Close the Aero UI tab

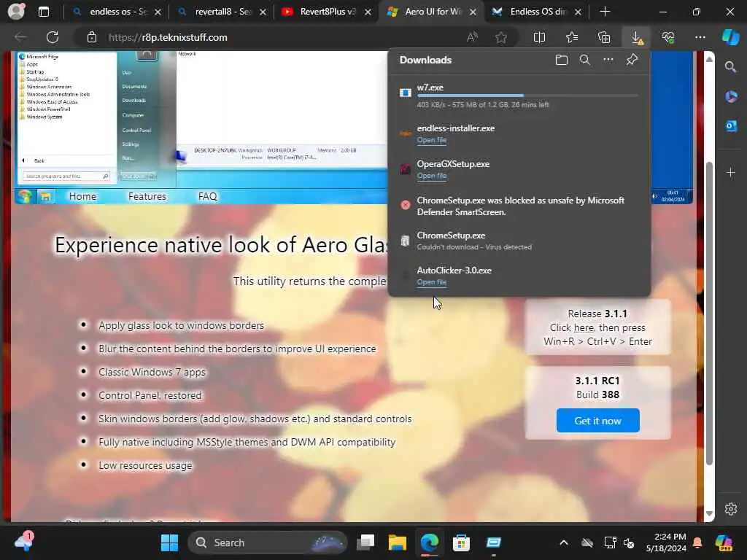(473, 12)
